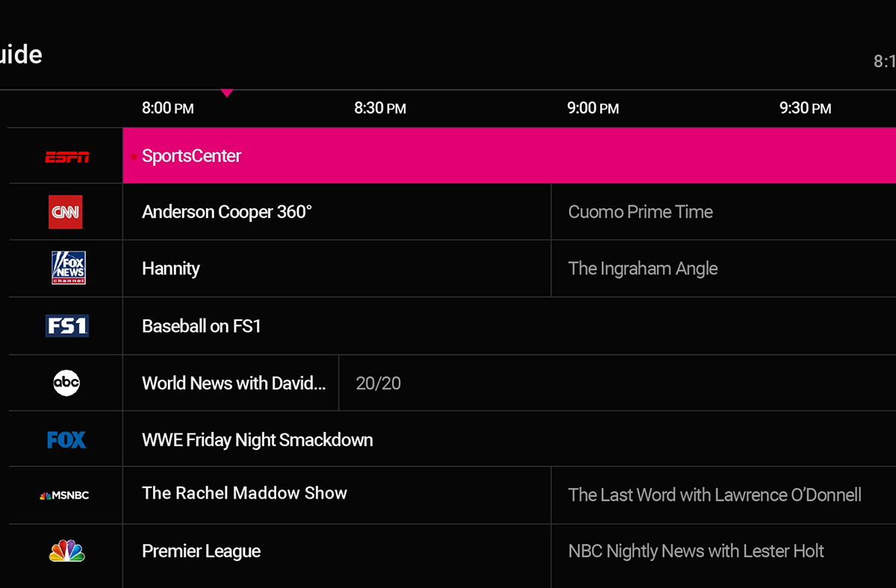The height and width of the screenshot is (588, 896).
Task: Select the NBC peacock channel logo
Action: coord(66,551)
